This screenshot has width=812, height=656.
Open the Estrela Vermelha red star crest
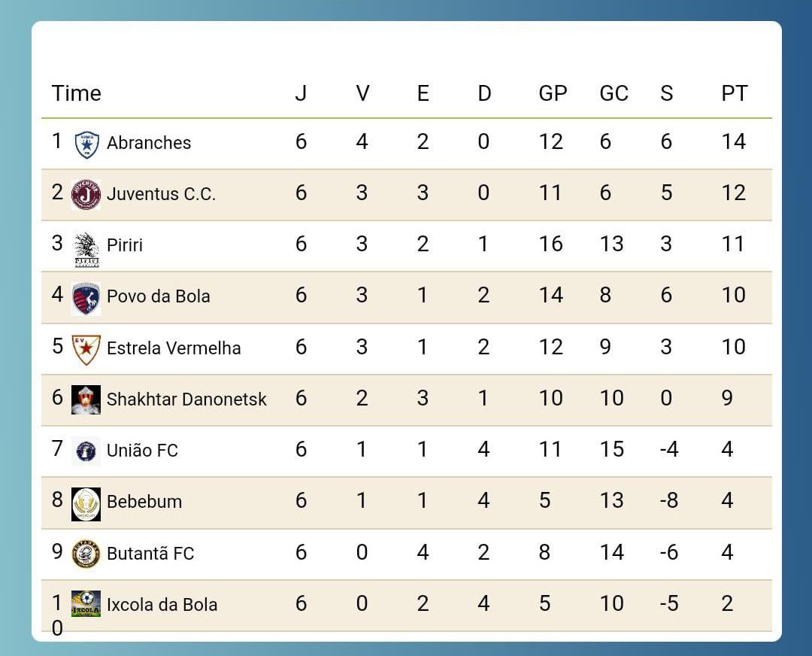tap(86, 349)
